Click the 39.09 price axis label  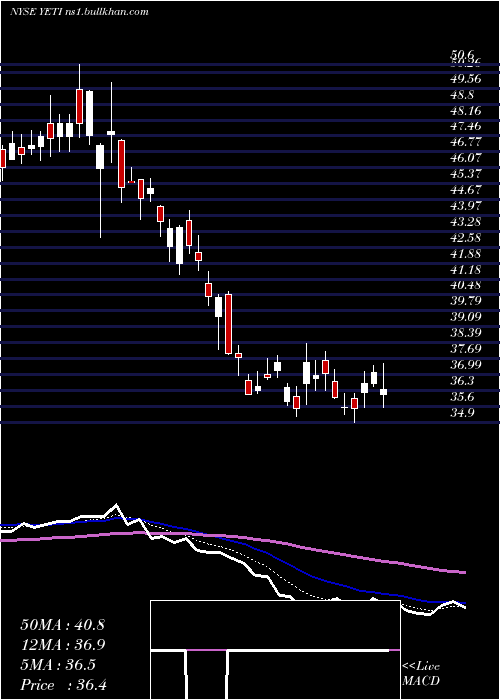tap(466, 317)
